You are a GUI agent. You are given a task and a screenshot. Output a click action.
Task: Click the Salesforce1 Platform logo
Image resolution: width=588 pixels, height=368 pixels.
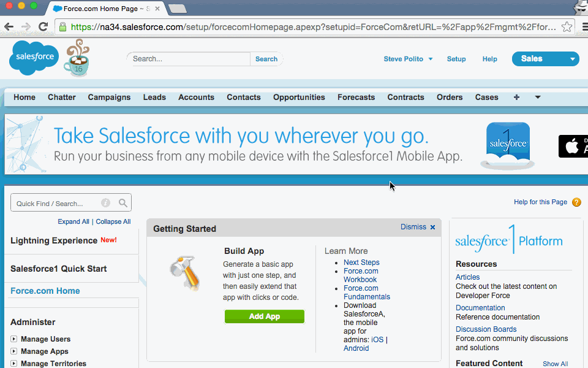click(509, 240)
